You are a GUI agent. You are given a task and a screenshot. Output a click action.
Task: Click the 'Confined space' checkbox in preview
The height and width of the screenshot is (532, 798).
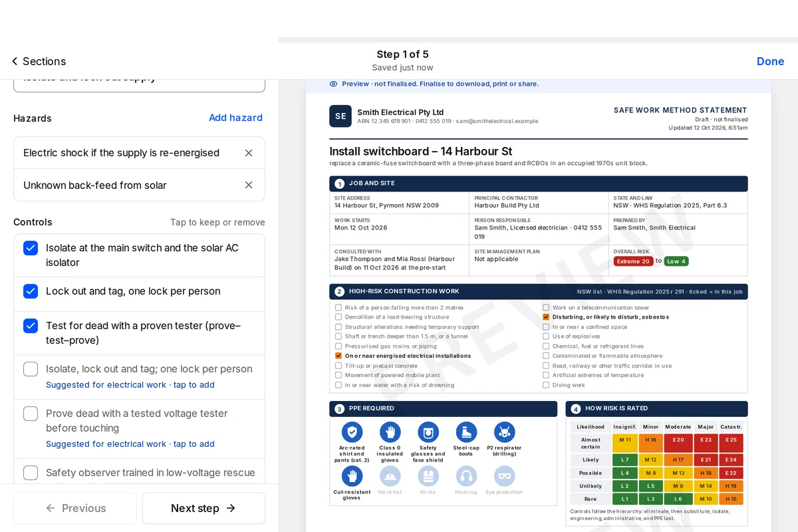click(x=546, y=327)
